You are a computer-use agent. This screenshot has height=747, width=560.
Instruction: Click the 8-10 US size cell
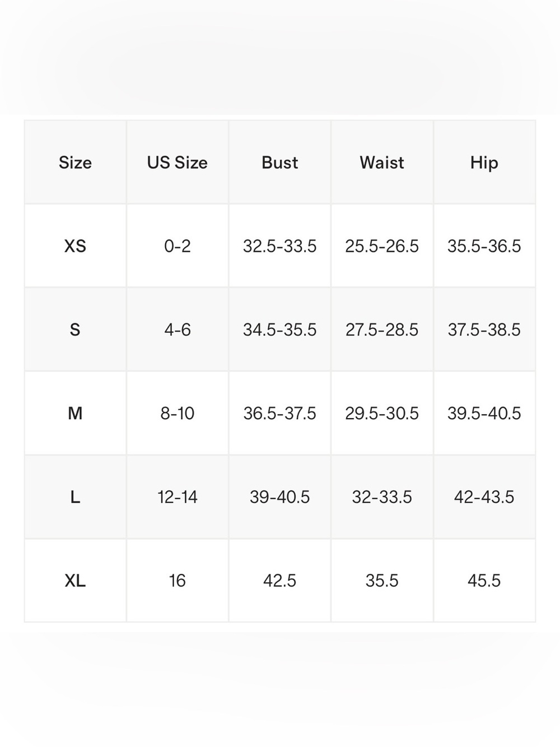[x=178, y=413]
